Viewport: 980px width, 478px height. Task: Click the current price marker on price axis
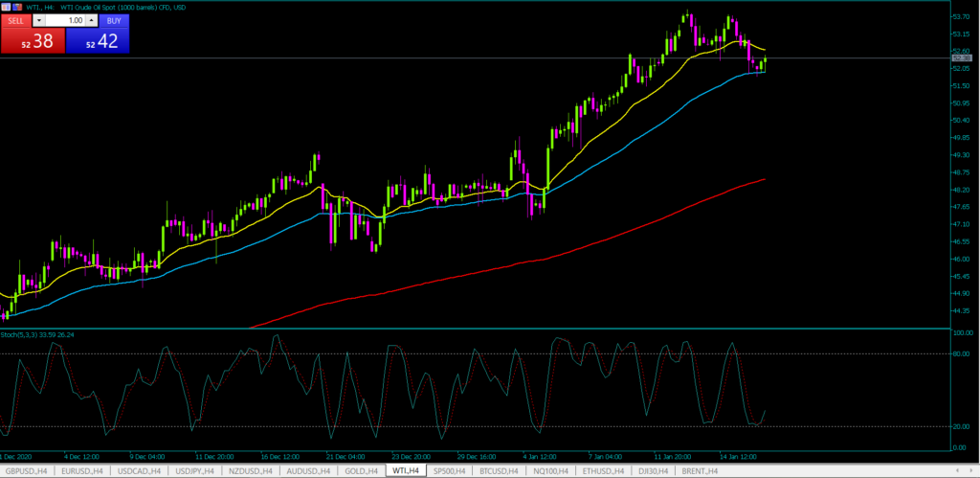point(961,59)
